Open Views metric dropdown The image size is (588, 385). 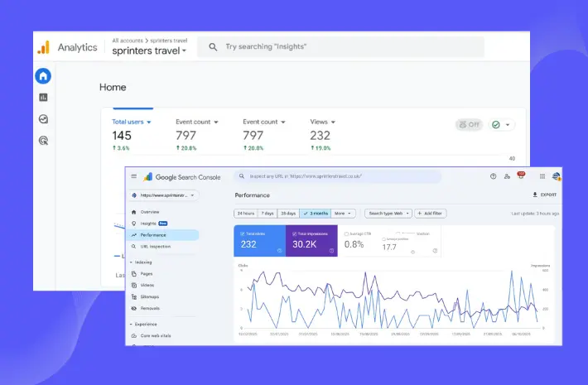pyautogui.click(x=333, y=123)
